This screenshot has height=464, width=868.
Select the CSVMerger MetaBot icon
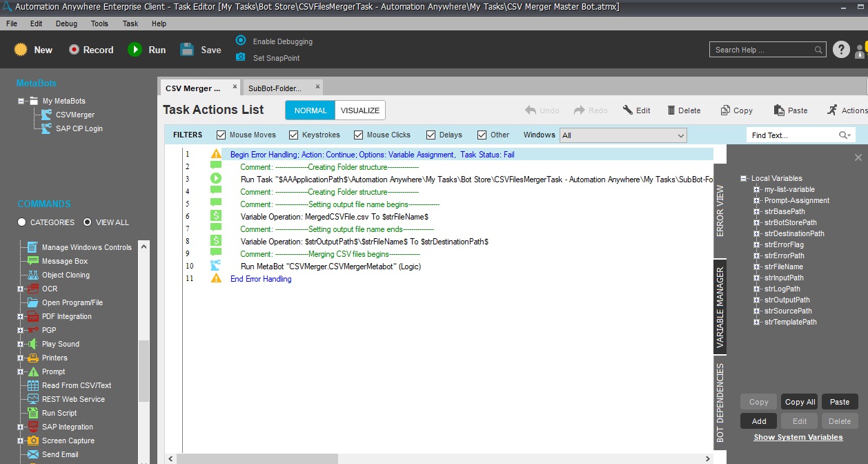(46, 115)
